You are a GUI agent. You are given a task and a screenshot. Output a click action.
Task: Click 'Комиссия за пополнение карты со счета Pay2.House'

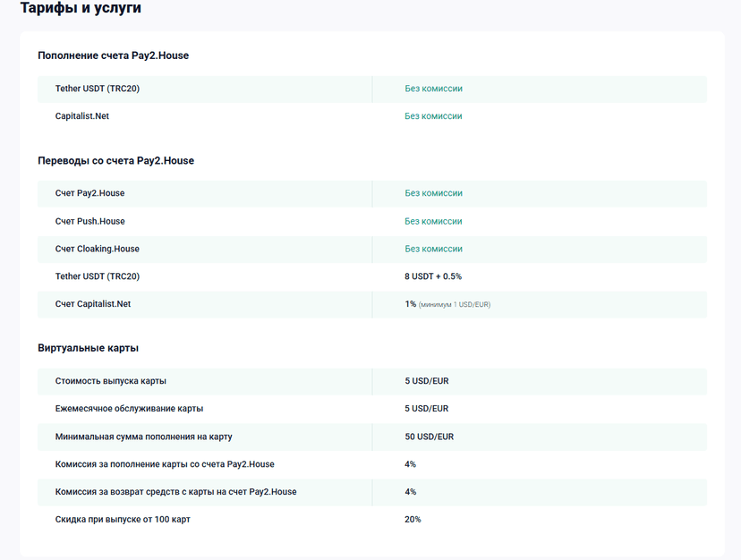(165, 464)
